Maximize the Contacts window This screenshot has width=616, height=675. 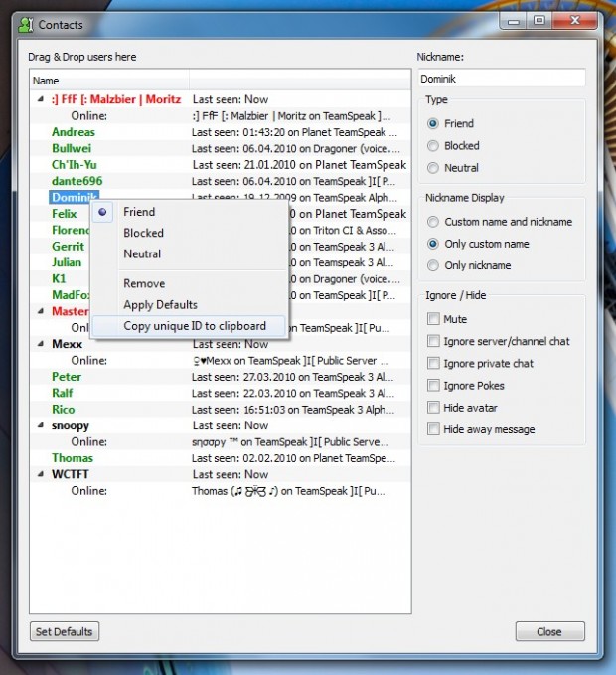point(539,21)
